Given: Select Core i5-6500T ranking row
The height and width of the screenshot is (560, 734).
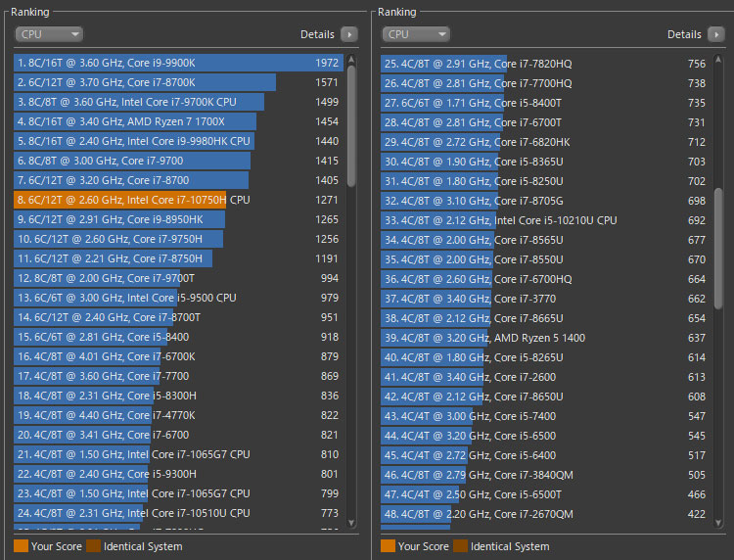Looking at the screenshot, I should (546, 494).
